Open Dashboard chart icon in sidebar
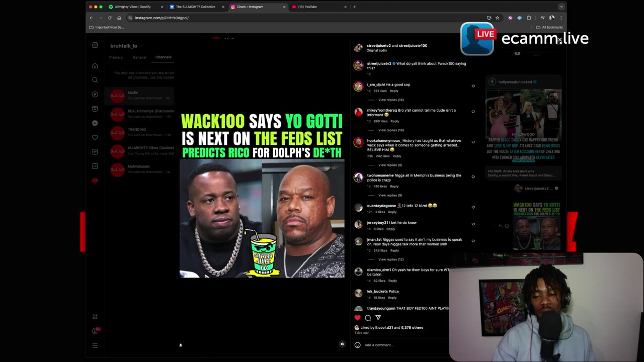 coord(95,166)
